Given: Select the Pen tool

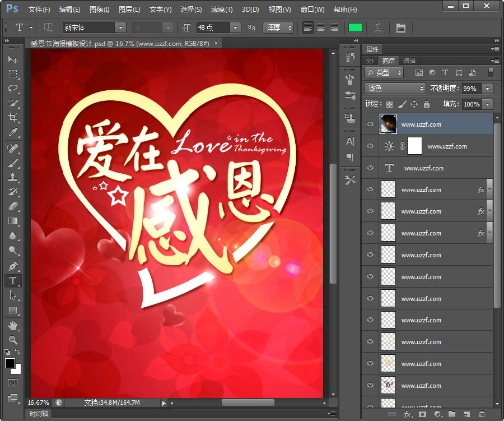Looking at the screenshot, I should tap(13, 266).
